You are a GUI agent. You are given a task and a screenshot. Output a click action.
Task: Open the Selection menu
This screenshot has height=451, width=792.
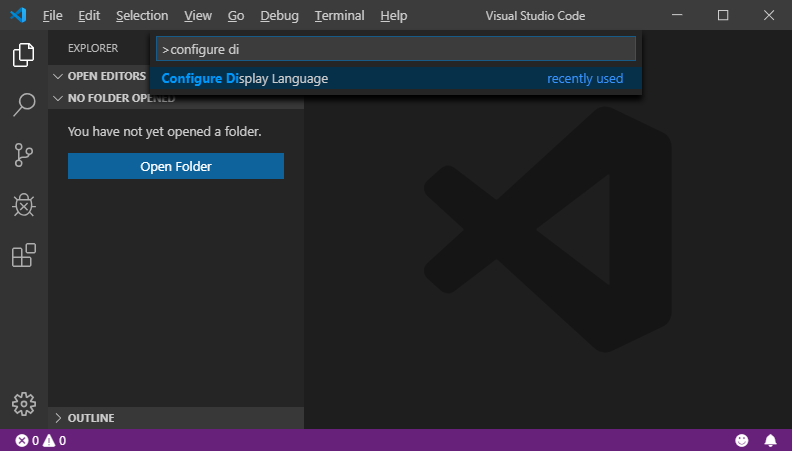tap(142, 16)
